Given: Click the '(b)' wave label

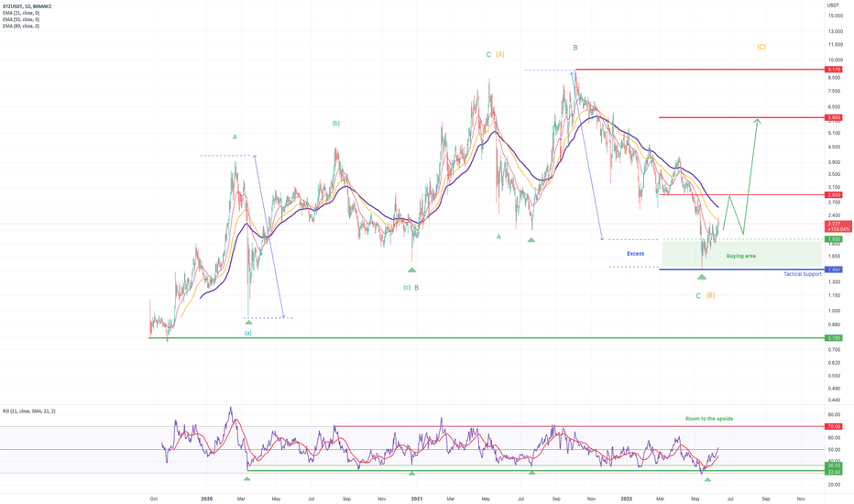Looking at the screenshot, I should pos(336,123).
